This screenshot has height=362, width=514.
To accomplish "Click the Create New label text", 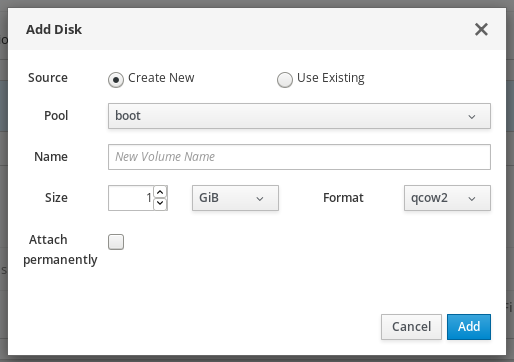I will coord(161,78).
